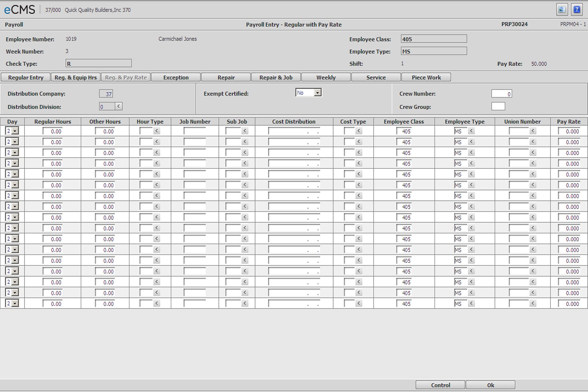588x392 pixels.
Task: Open Employee Type lookup in fifth grid row
Action: click(472, 174)
